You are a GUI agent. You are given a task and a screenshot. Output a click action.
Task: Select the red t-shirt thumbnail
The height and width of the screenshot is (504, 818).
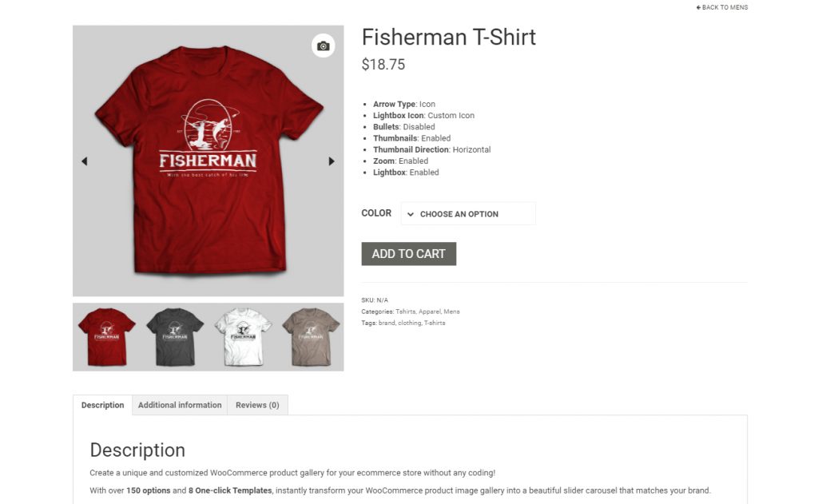(x=106, y=336)
